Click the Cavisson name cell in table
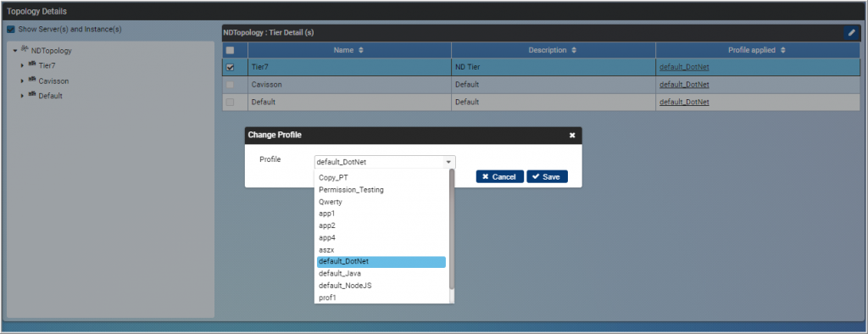Screen dimensions: 868x334 tap(349, 85)
